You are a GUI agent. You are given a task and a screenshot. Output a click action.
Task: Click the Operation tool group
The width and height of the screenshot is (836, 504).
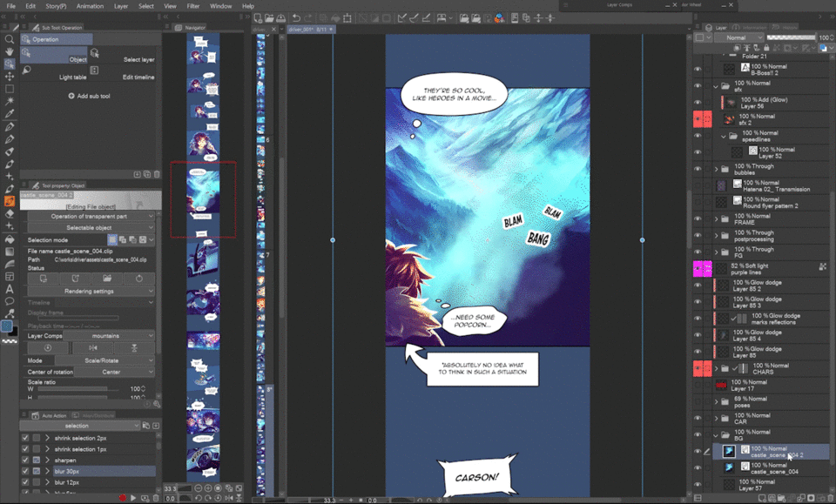point(56,39)
